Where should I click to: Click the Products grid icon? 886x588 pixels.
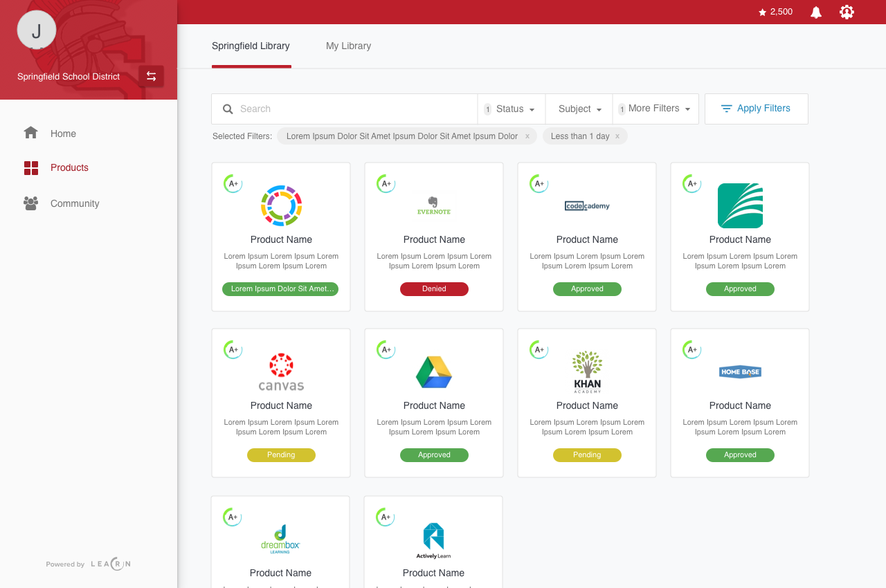point(31,167)
